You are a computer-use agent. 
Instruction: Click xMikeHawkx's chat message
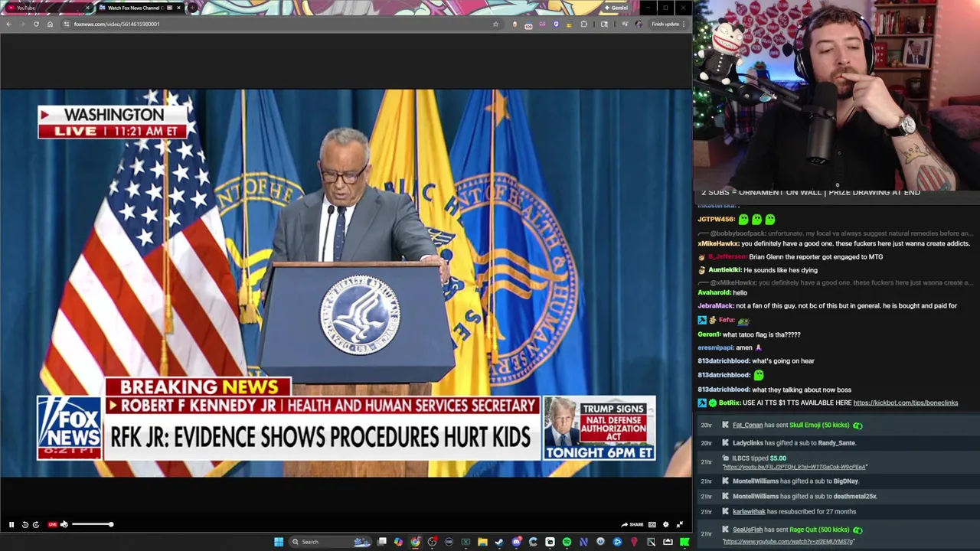click(834, 243)
